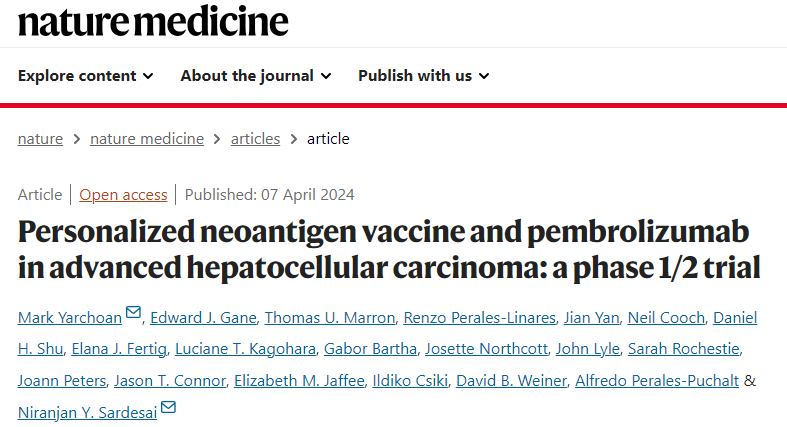Click author David B. Weiner
787x427 pixels.
tap(511, 381)
